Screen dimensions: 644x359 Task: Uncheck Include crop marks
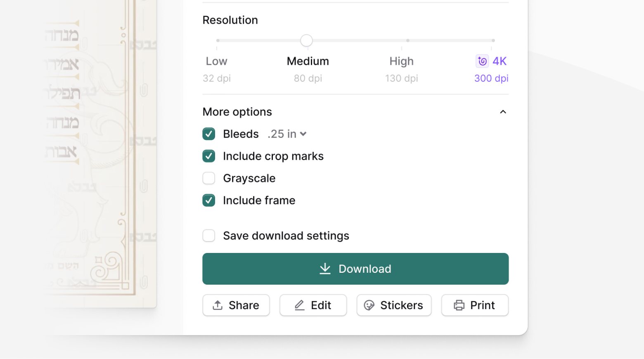click(x=209, y=156)
